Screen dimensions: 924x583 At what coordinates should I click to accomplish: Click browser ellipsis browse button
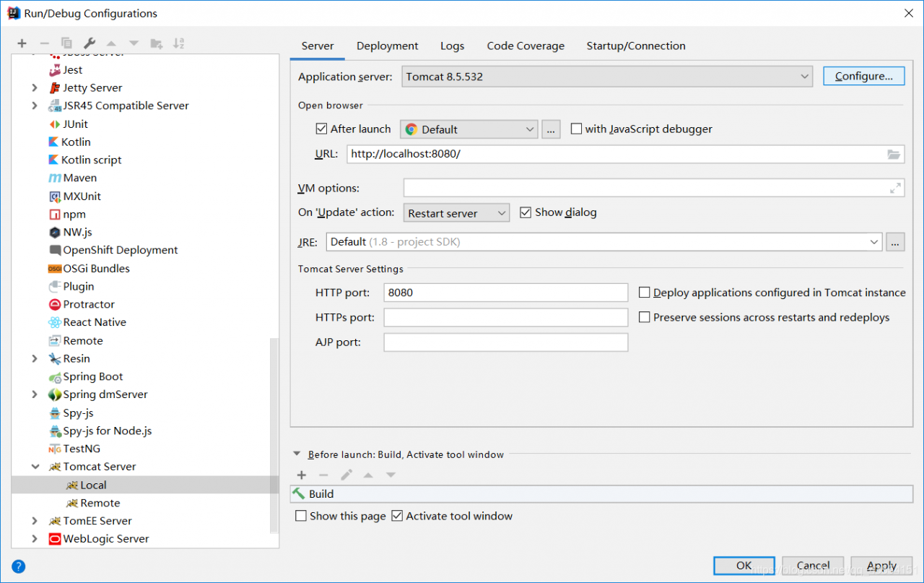pyautogui.click(x=551, y=129)
